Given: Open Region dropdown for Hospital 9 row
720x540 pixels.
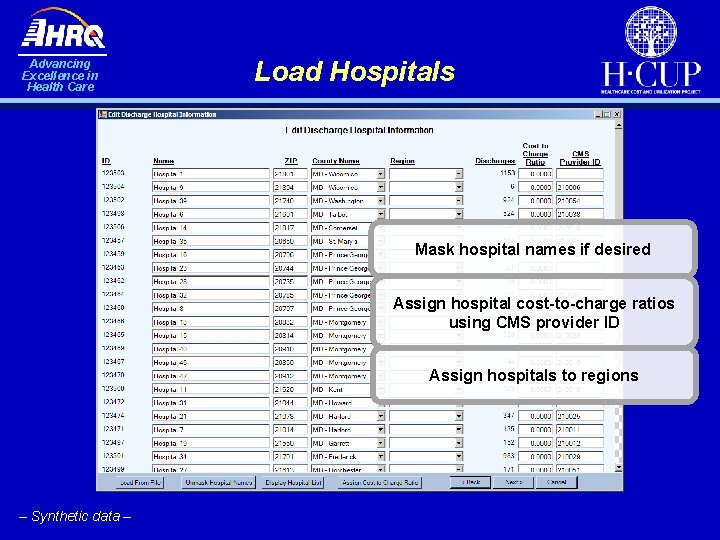Looking at the screenshot, I should click(x=459, y=187).
